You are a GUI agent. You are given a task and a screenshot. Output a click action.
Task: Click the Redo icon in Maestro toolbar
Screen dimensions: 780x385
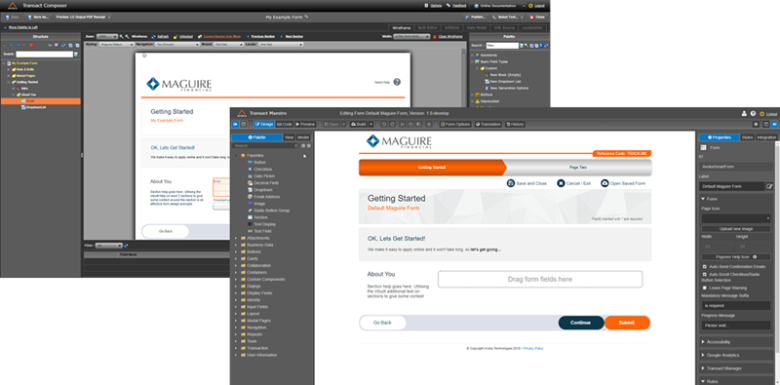[x=392, y=124]
